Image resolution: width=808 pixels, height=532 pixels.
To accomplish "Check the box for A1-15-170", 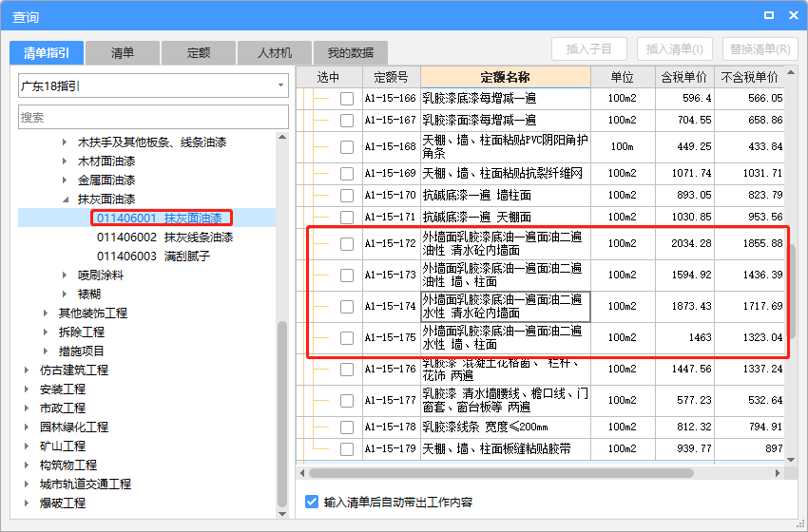I will click(347, 196).
